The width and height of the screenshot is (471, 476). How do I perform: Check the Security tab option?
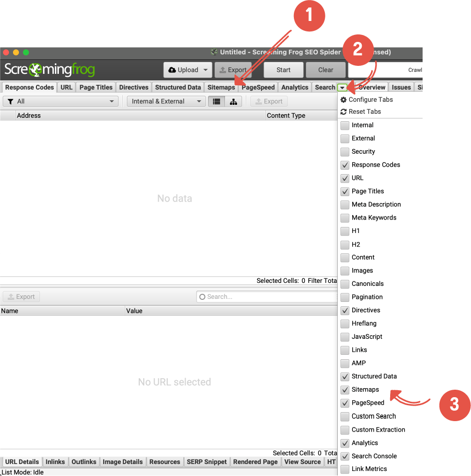click(345, 152)
